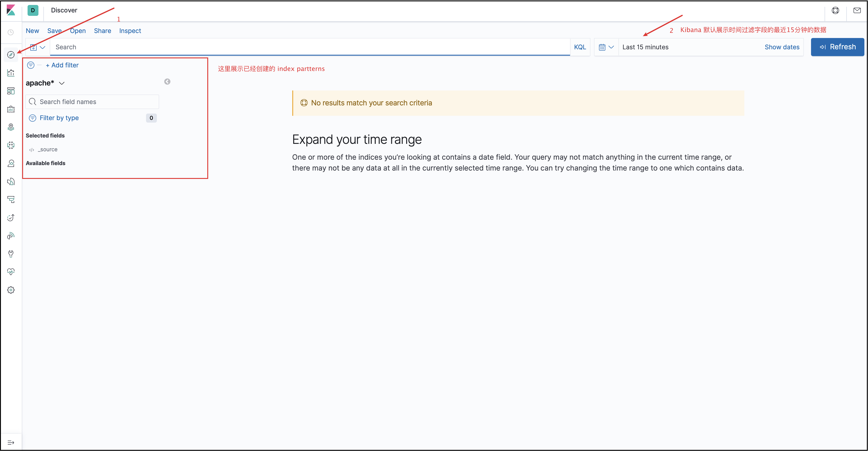Open the apache* index pattern dropdown
This screenshot has width=868, height=451.
tap(45, 83)
